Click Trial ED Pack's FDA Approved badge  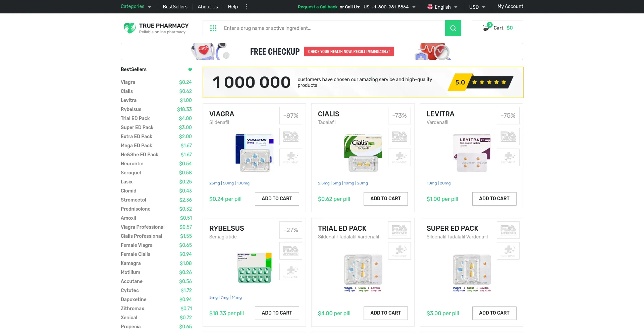tap(399, 230)
